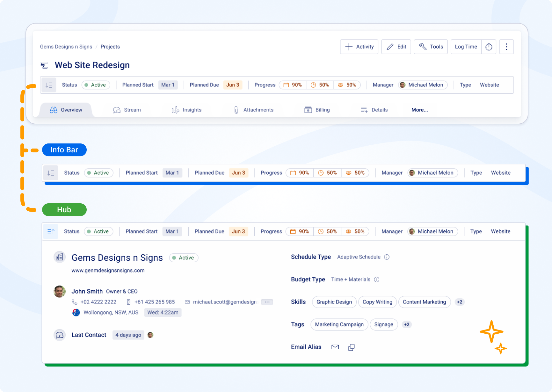Open the Stream tab
Image resolution: width=552 pixels, height=392 pixels.
[127, 110]
